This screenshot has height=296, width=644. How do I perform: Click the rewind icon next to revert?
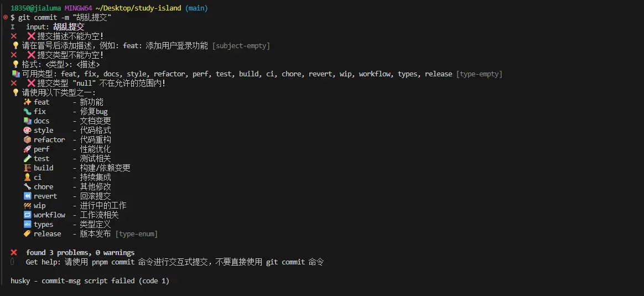click(27, 196)
